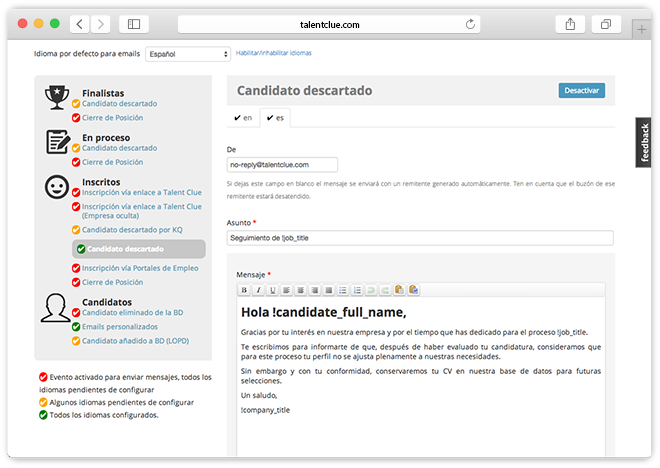Switch to the 'es' language tab
Screen dimensions: 660x468
pos(275,118)
